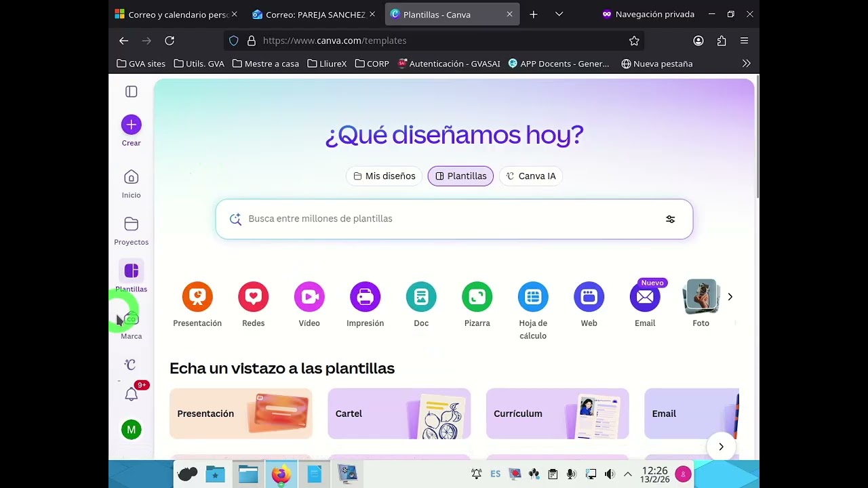The width and height of the screenshot is (868, 488).
Task: Open a new browser tab
Action: coord(534,14)
